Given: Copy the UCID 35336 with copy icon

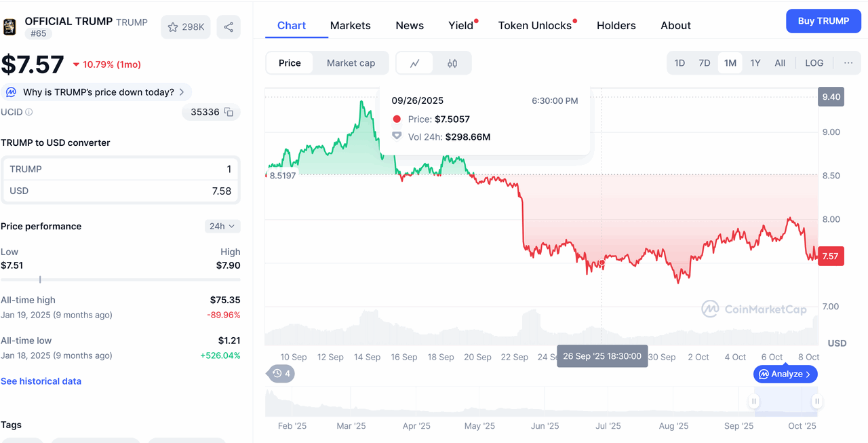Looking at the screenshot, I should [x=229, y=112].
